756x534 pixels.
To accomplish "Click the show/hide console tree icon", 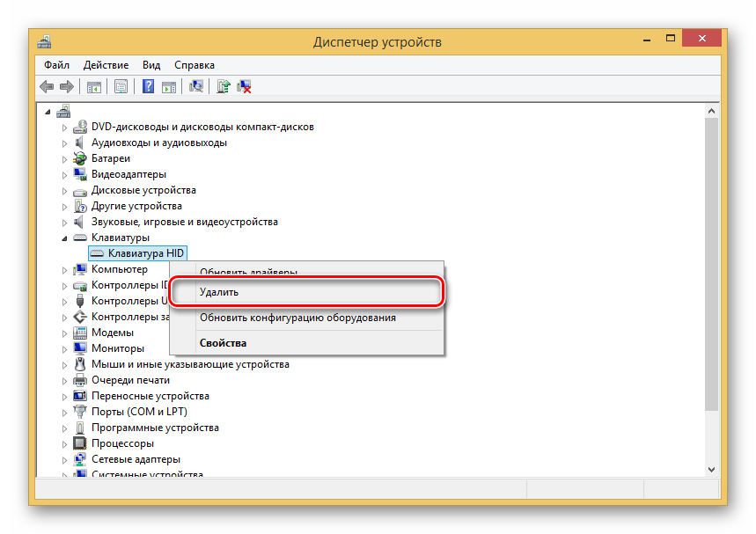I will [x=92, y=86].
